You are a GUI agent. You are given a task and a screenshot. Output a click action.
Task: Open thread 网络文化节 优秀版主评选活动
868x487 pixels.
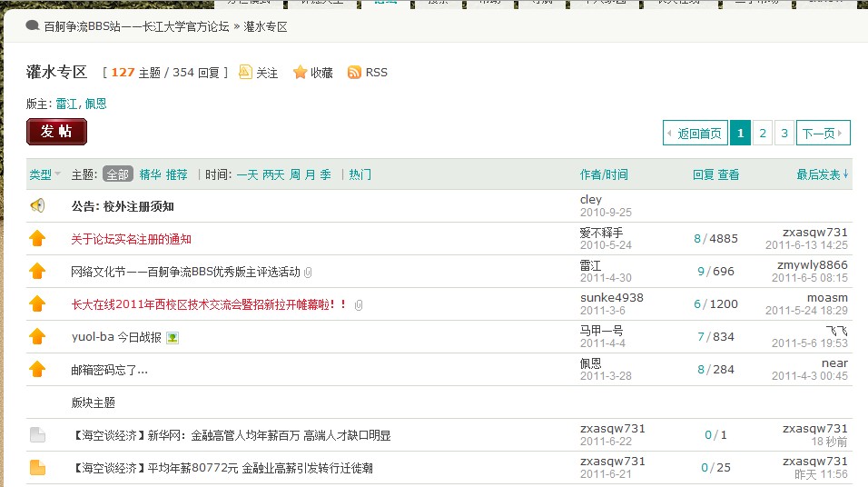pyautogui.click(x=185, y=272)
